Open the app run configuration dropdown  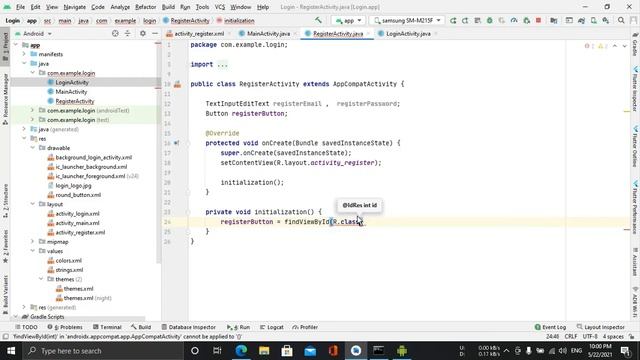(349, 20)
